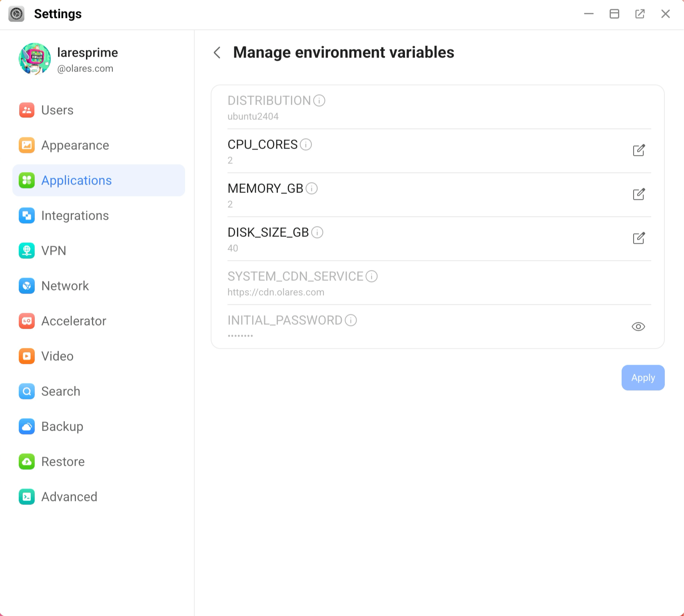This screenshot has width=684, height=616.
Task: Click the Settings gear app icon
Action: [16, 14]
